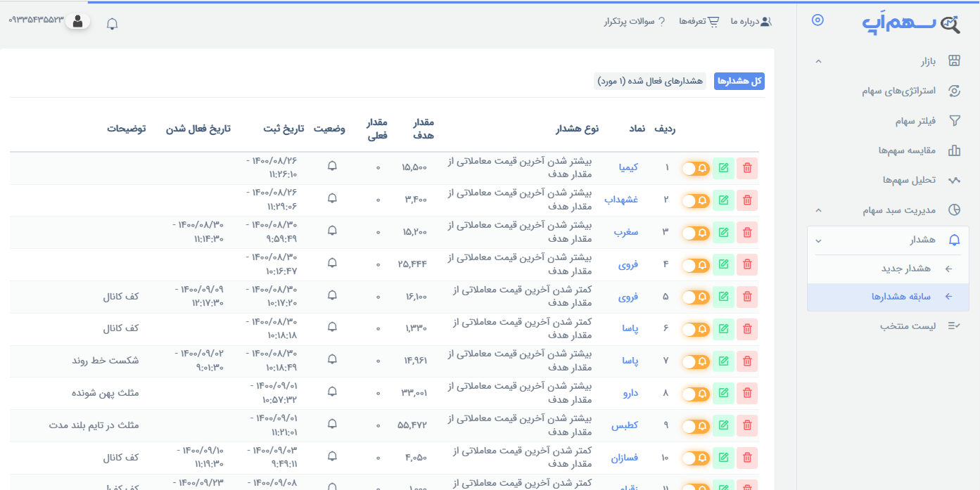Collapse the مدیریت سبد سهام section
The image size is (980, 490).
(818, 209)
